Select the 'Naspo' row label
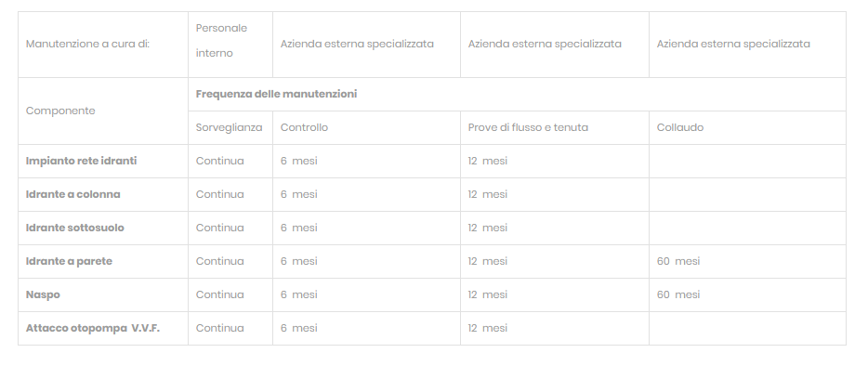 click(43, 294)
